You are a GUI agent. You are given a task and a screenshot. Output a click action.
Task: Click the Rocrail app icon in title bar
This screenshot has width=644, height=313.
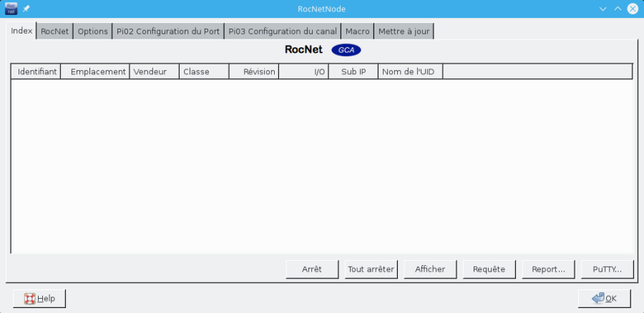point(11,9)
